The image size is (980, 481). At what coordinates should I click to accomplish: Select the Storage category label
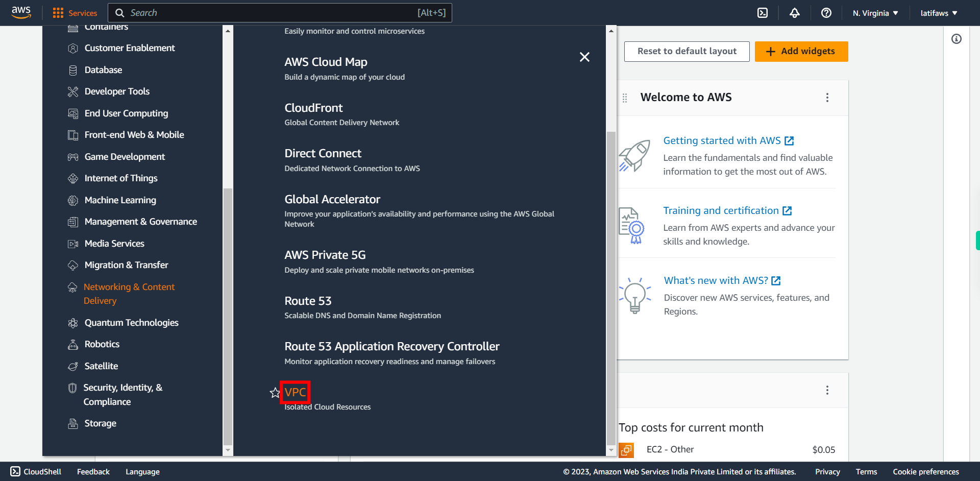[101, 423]
